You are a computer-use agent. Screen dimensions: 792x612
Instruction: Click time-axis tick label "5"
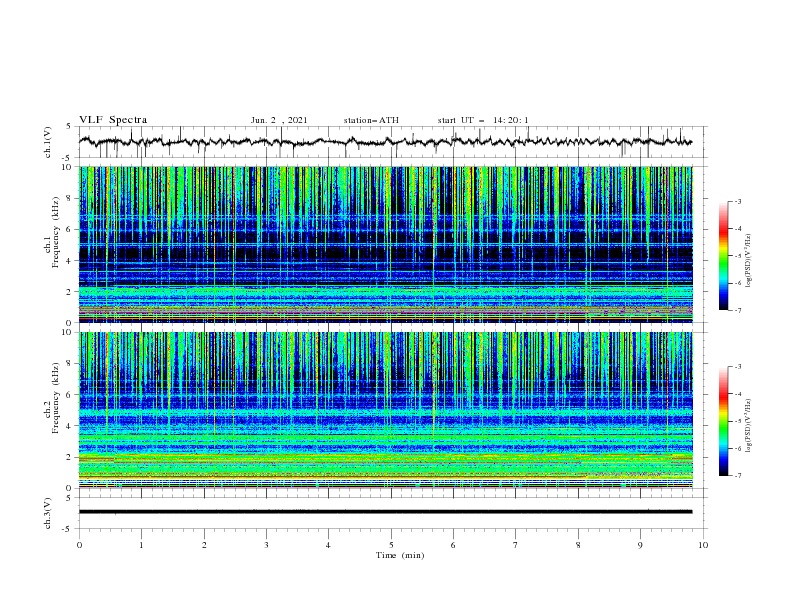[391, 545]
